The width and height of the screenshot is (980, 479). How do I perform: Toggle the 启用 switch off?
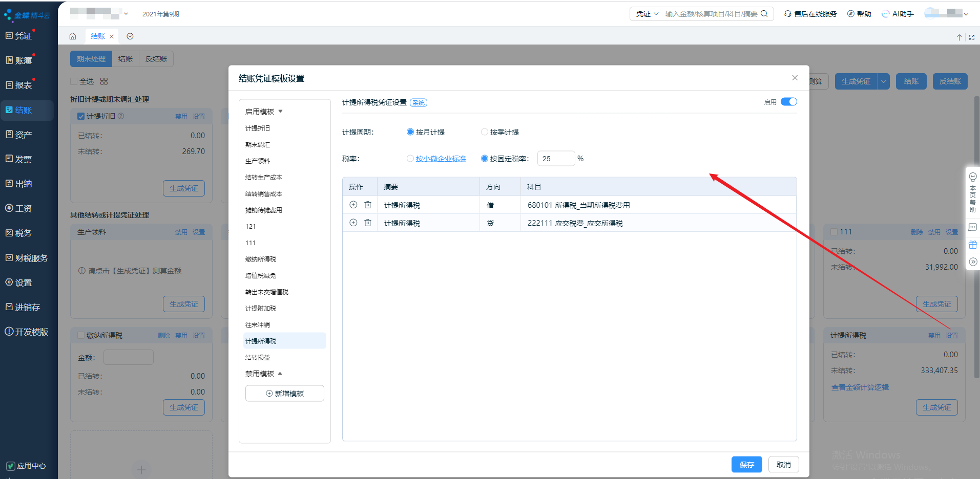pos(788,102)
